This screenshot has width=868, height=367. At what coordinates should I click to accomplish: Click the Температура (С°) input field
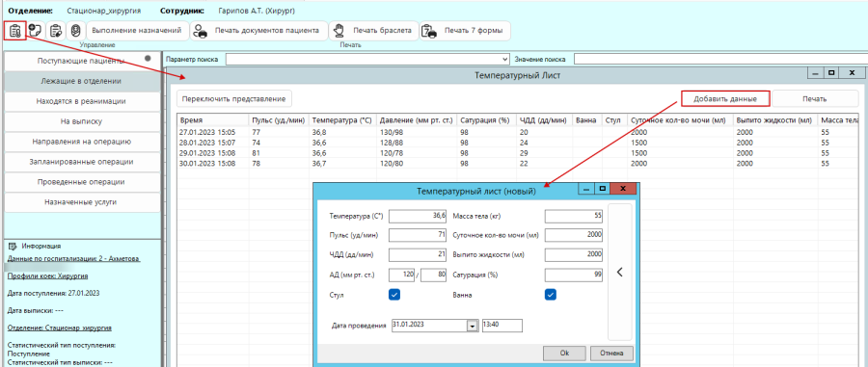click(x=418, y=216)
